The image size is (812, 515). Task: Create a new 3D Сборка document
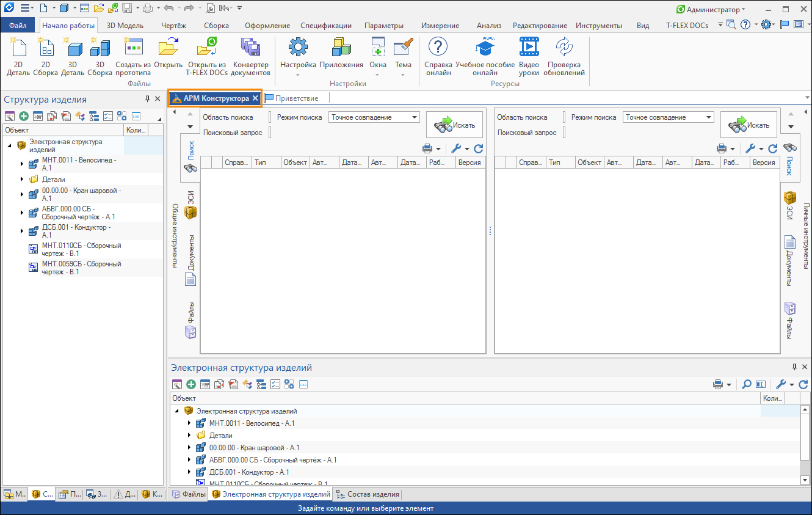100,56
